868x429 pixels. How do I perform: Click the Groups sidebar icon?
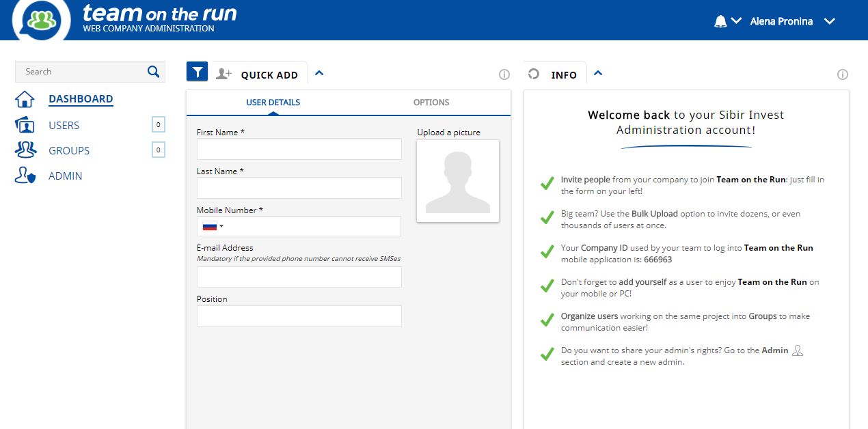[x=25, y=150]
